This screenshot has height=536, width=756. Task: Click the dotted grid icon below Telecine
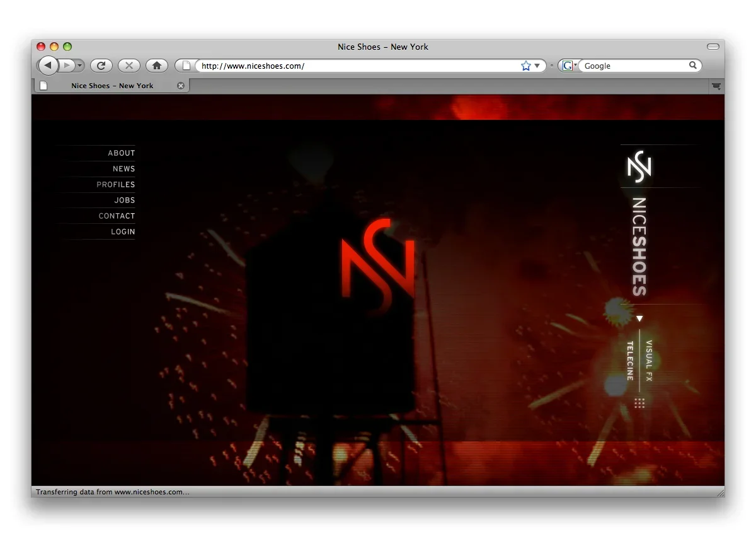tap(639, 403)
